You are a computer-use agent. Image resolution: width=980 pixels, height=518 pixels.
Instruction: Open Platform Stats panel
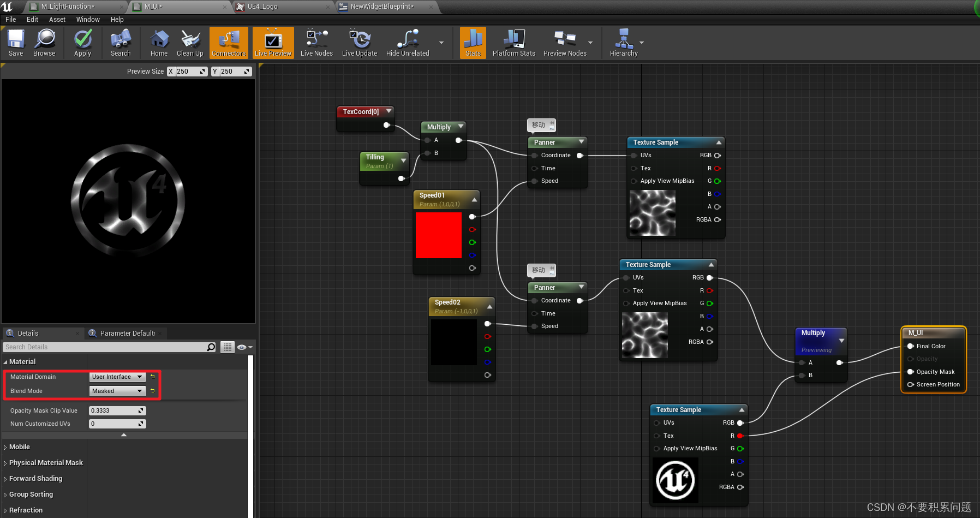coord(514,43)
